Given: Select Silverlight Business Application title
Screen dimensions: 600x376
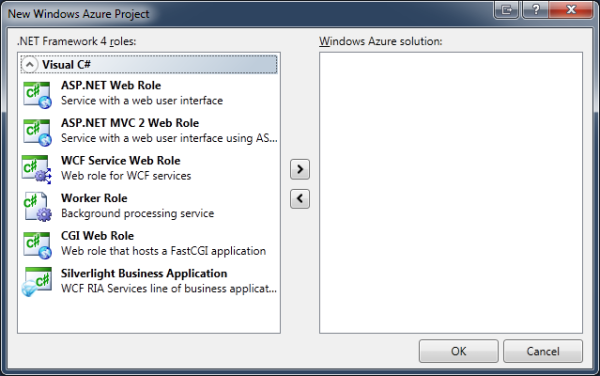Looking at the screenshot, I should [x=144, y=273].
